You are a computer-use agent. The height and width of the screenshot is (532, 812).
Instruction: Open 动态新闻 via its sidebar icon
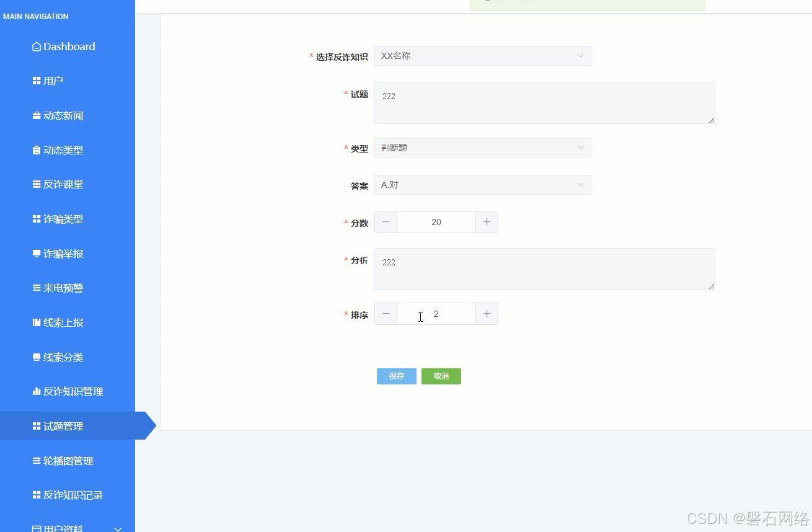point(35,115)
